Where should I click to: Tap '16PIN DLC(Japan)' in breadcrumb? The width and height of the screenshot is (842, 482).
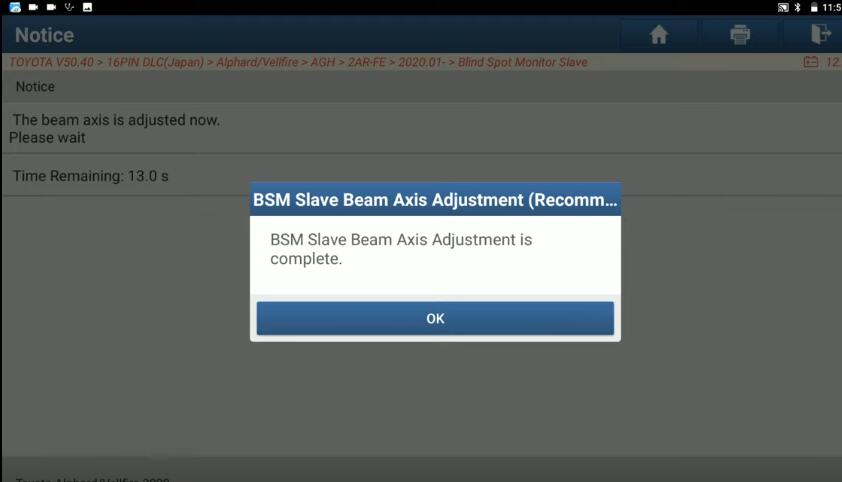pos(155,62)
